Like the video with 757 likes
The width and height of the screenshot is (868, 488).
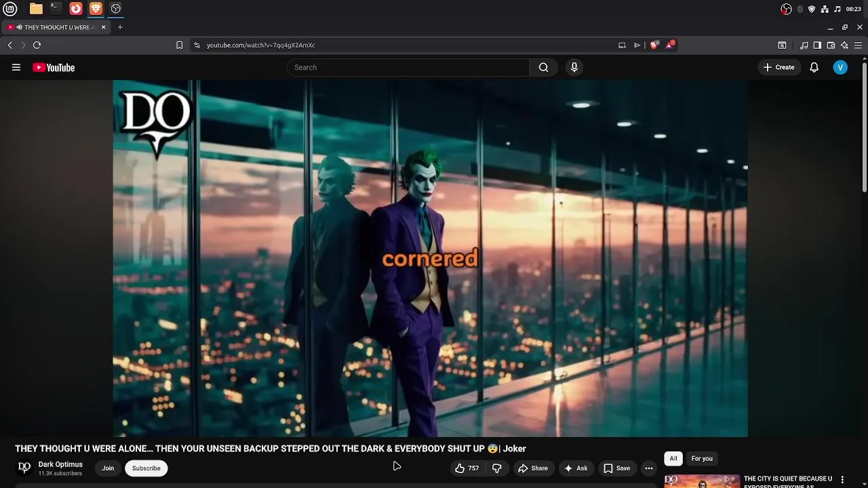[x=467, y=468]
